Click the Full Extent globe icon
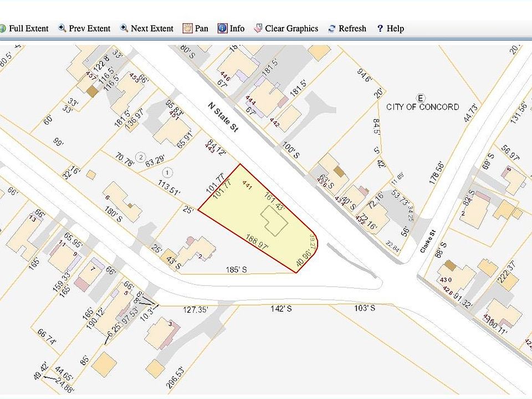 point(2,28)
